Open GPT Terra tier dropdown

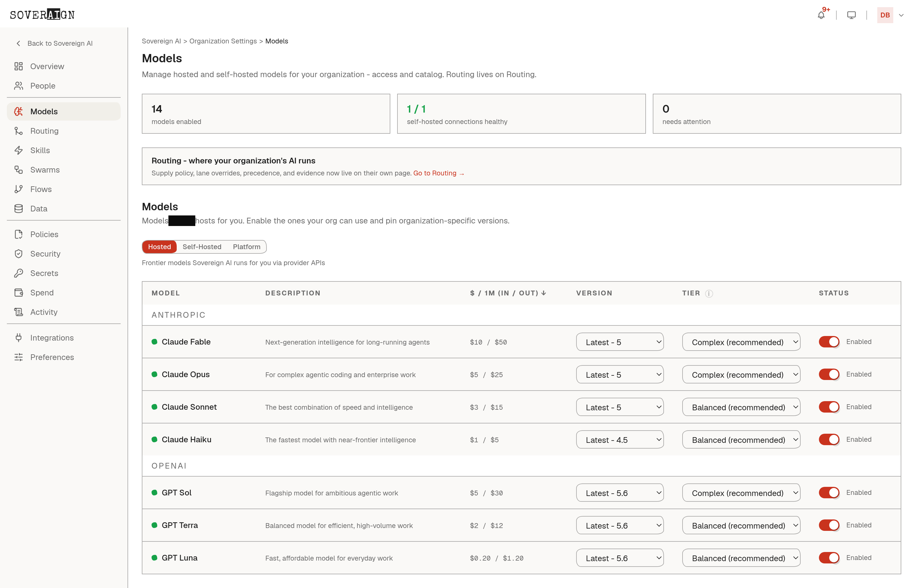(741, 525)
